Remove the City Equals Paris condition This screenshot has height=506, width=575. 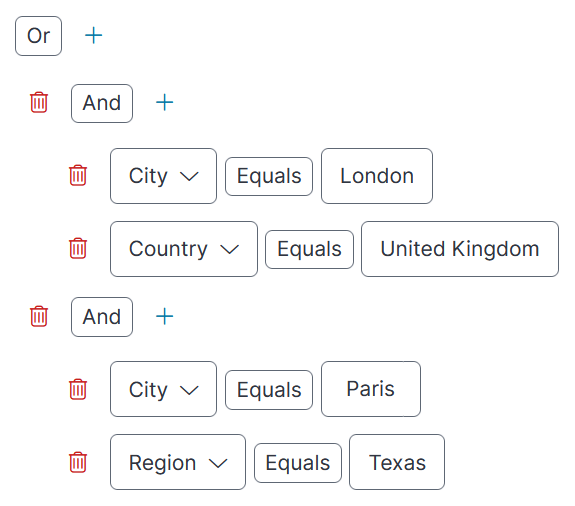click(x=78, y=389)
